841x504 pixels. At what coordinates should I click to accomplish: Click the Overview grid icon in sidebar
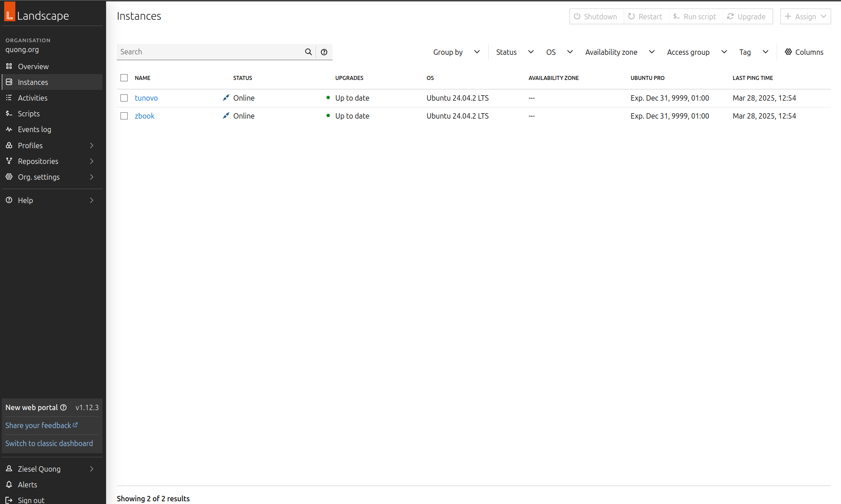[9, 66]
